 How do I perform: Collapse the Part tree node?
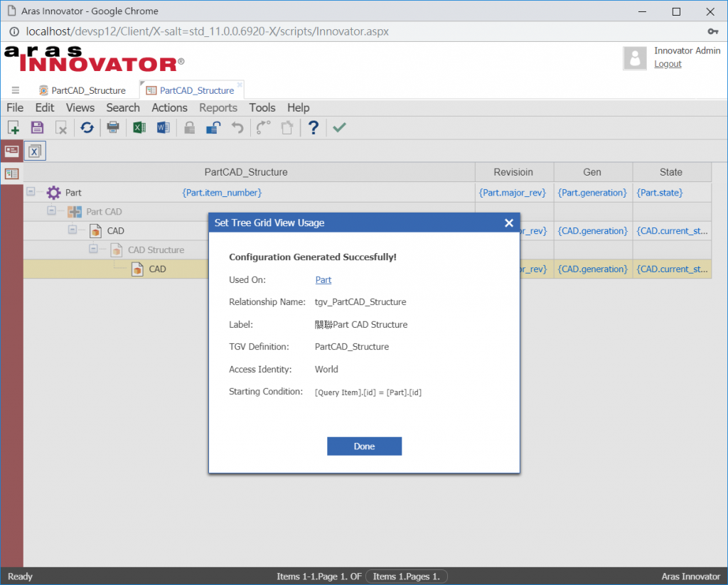pos(31,191)
